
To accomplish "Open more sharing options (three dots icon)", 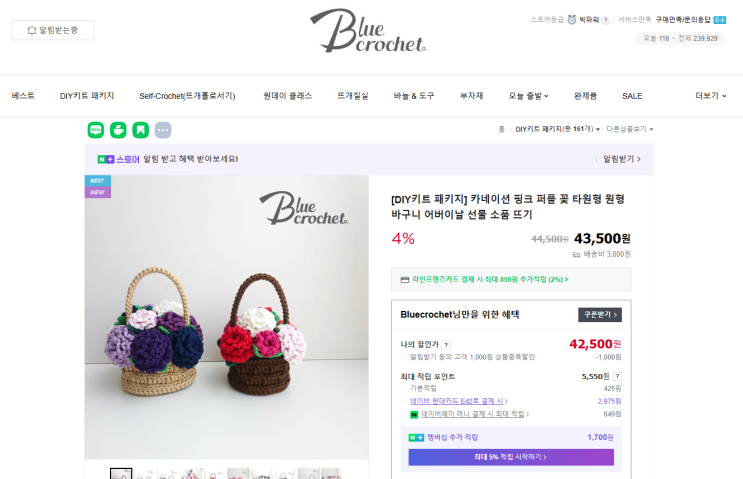I will coord(163,130).
